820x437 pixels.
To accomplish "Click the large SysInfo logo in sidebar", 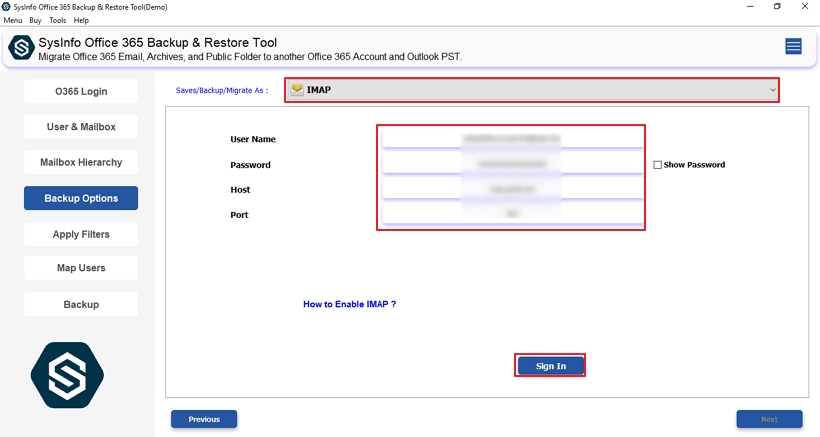I will pos(67,375).
